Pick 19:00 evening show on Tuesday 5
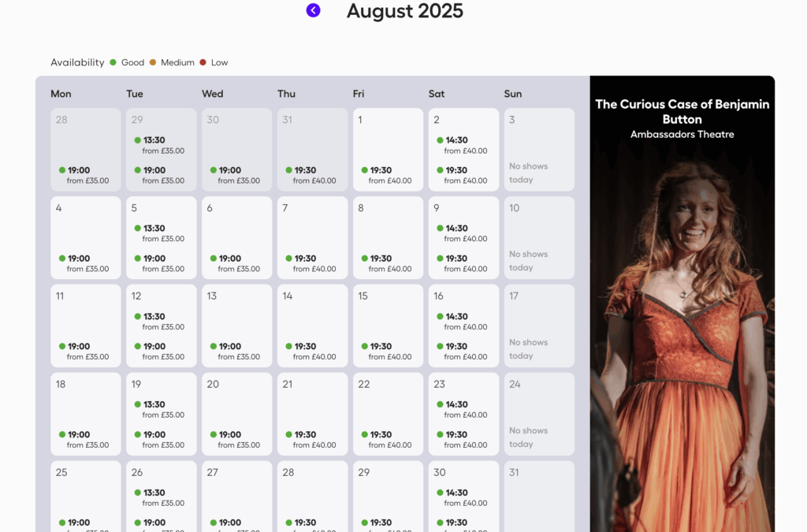 pos(159,263)
